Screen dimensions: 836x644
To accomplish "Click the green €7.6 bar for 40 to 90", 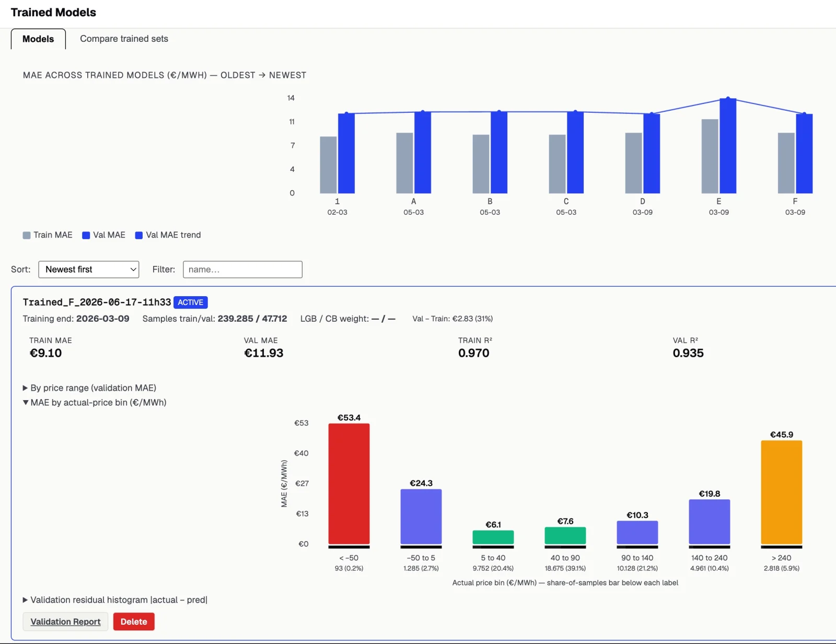I will click(x=565, y=536).
